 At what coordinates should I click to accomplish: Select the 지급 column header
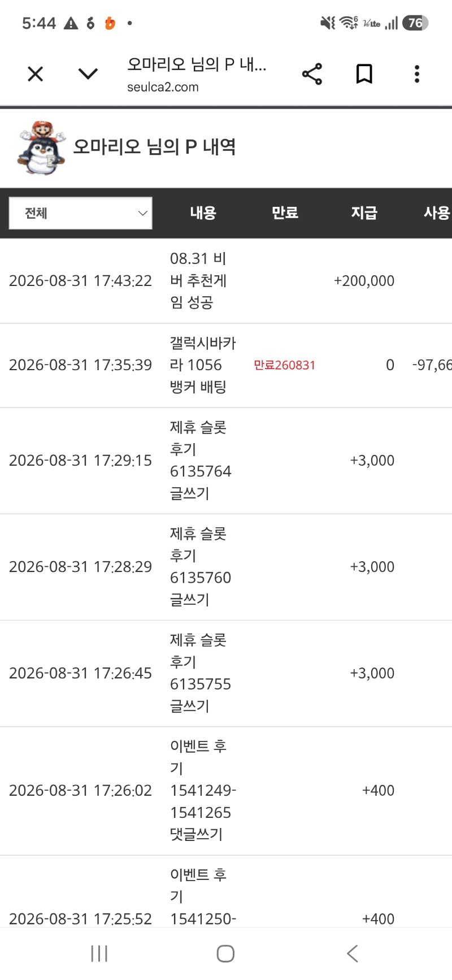364,213
